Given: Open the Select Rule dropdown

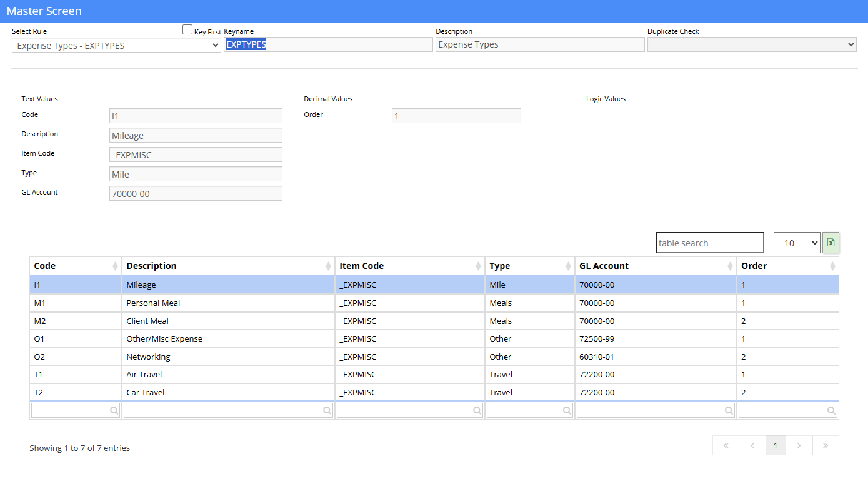Looking at the screenshot, I should point(116,45).
